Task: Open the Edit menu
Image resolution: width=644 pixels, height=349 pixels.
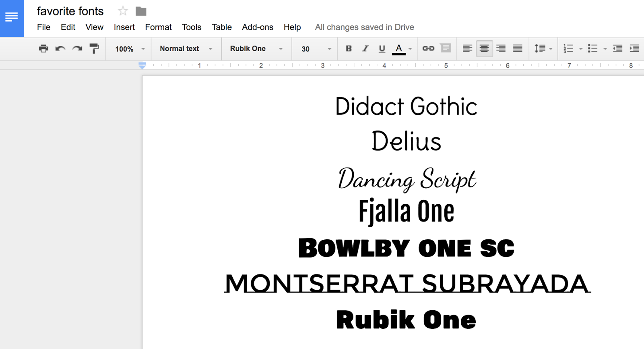Action: pyautogui.click(x=68, y=27)
